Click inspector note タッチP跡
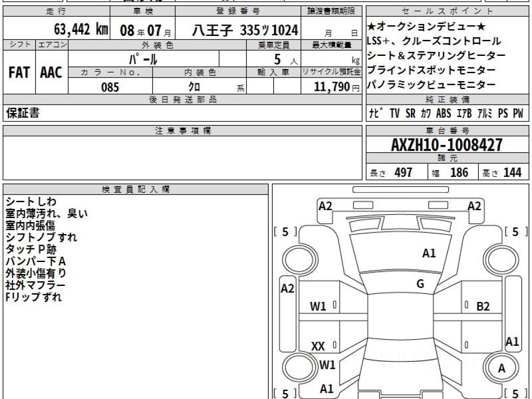This screenshot has height=399, width=532. (31, 249)
